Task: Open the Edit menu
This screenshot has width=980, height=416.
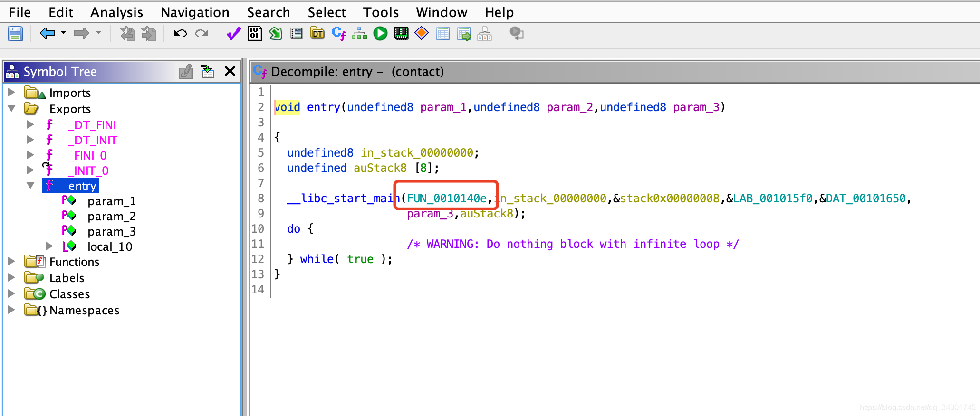Action: pos(61,12)
